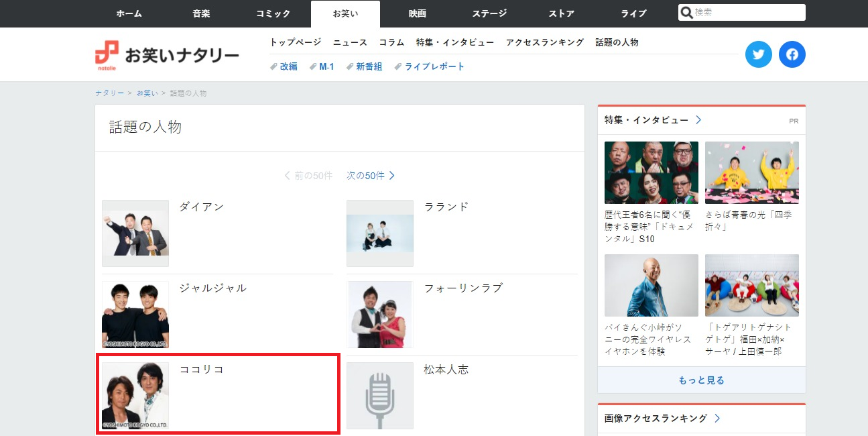Click the フォーリンラブ photo thumbnail
The image size is (868, 436).
point(380,315)
